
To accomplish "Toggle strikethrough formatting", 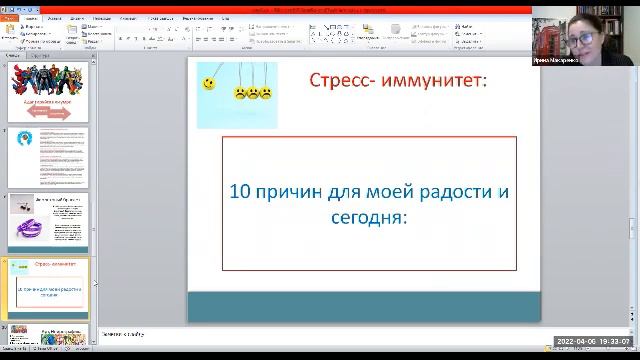I will coord(152,39).
